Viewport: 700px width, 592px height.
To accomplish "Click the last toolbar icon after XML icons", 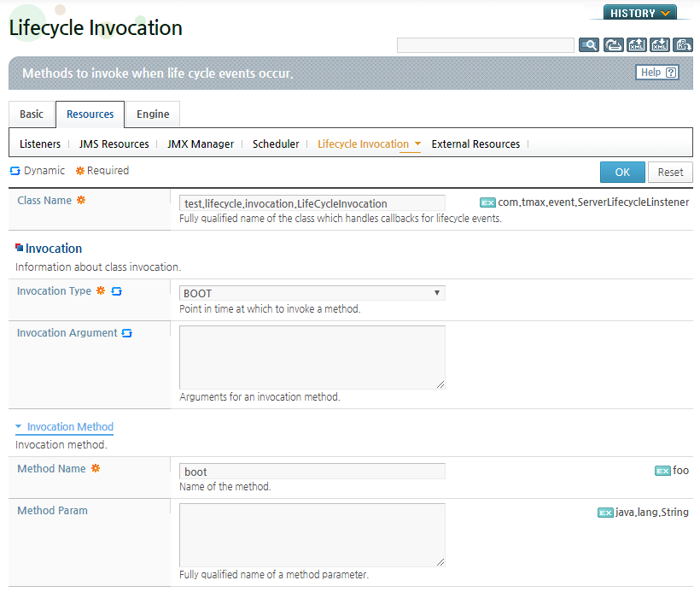I will coord(683,45).
